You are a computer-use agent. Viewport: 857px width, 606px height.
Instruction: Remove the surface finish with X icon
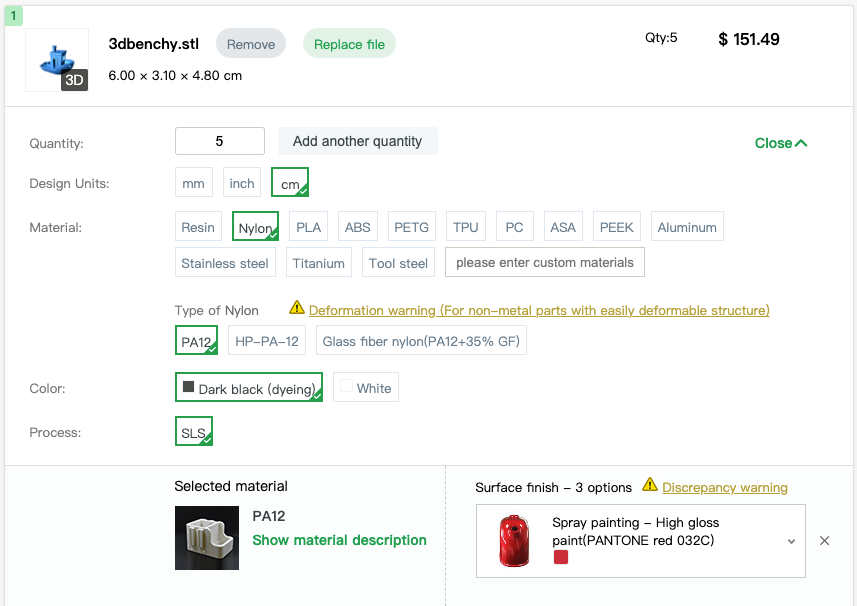click(824, 541)
